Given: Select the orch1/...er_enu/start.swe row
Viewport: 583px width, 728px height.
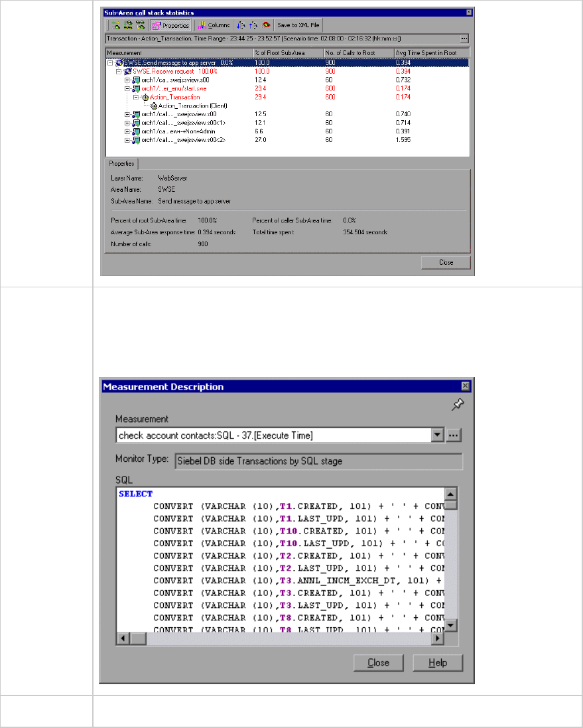Looking at the screenshot, I should pos(287,89).
